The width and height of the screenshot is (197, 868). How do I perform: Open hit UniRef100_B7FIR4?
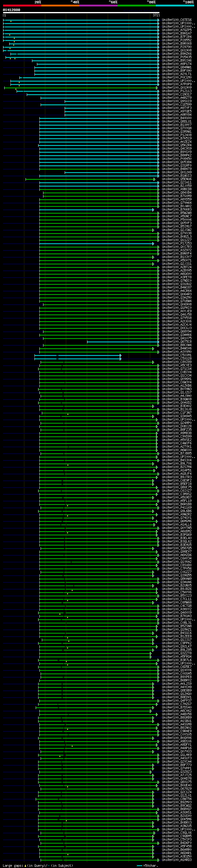click(x=177, y=37)
